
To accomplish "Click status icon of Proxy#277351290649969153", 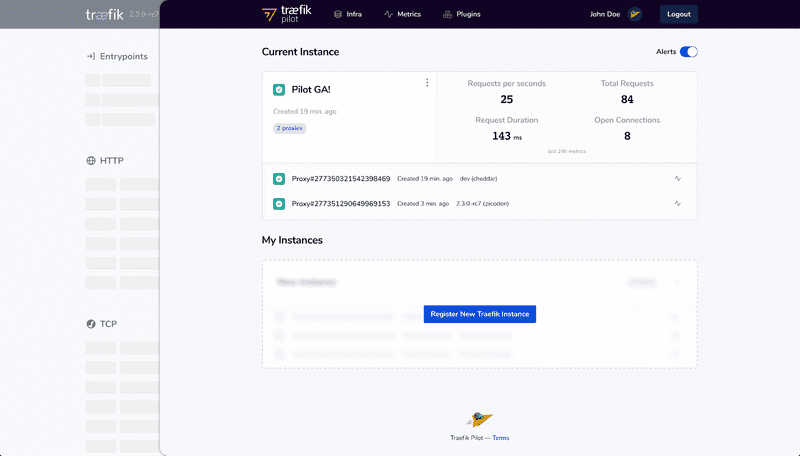I will [279, 204].
